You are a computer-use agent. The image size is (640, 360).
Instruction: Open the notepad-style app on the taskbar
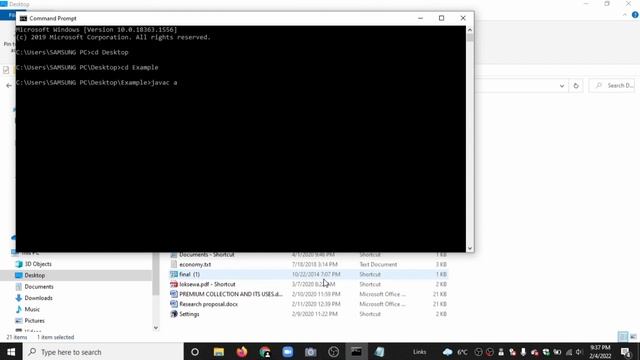(379, 352)
